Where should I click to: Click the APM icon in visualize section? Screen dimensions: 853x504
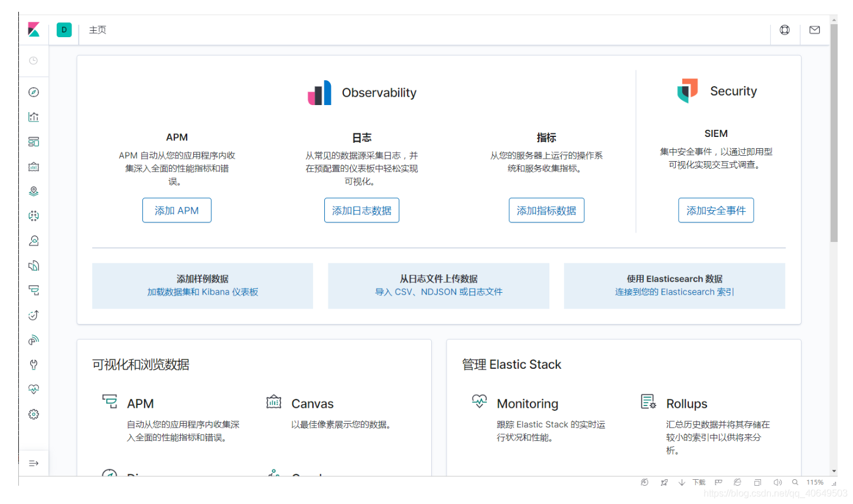click(109, 401)
